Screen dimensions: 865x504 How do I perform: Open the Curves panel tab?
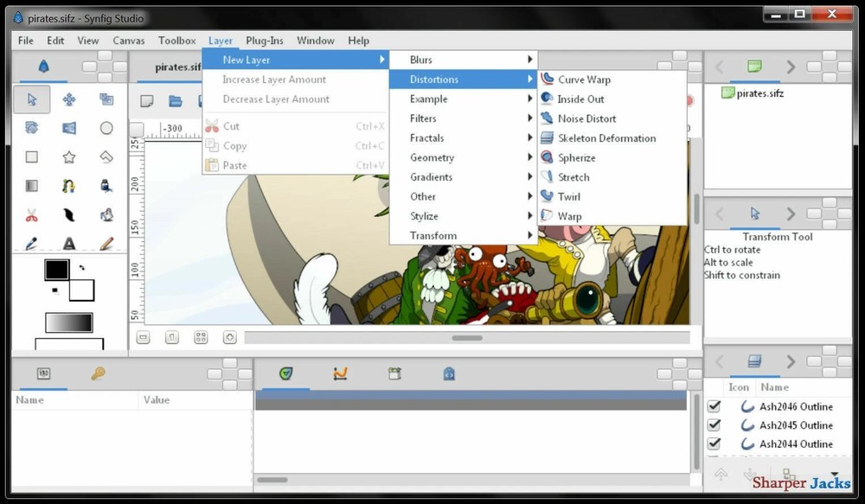[340, 373]
